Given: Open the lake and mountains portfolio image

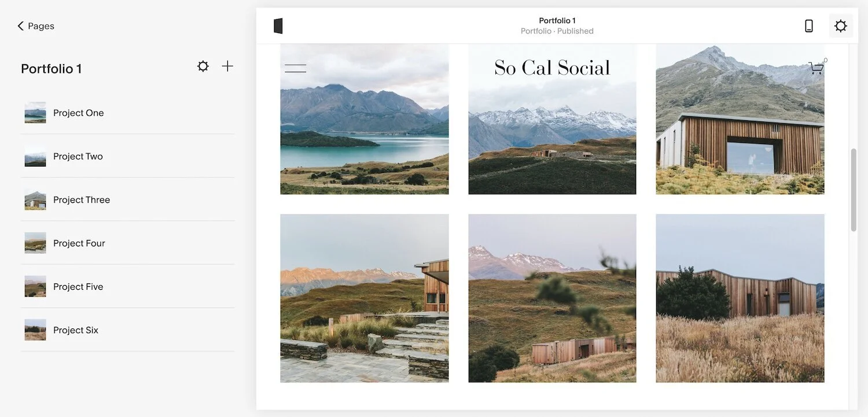Looking at the screenshot, I should coord(365,119).
